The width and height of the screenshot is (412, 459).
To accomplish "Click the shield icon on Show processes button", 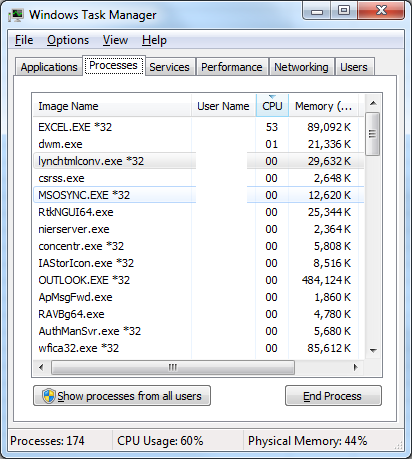I will click(49, 396).
